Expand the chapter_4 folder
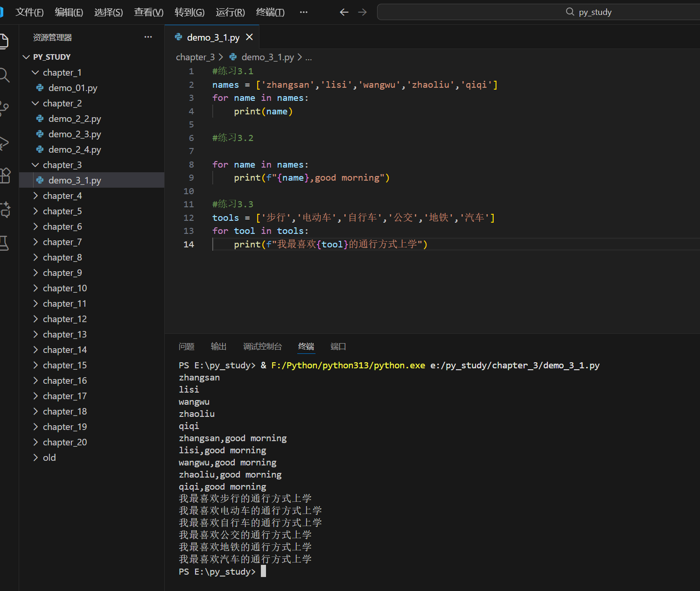This screenshot has width=700, height=591. (x=91, y=196)
